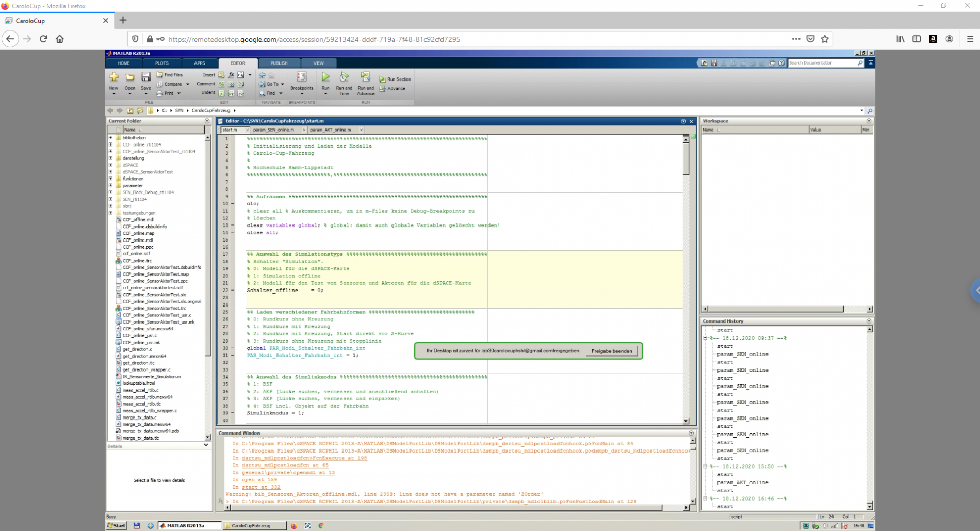Open the param_SEN_online.m editor tab

[273, 130]
